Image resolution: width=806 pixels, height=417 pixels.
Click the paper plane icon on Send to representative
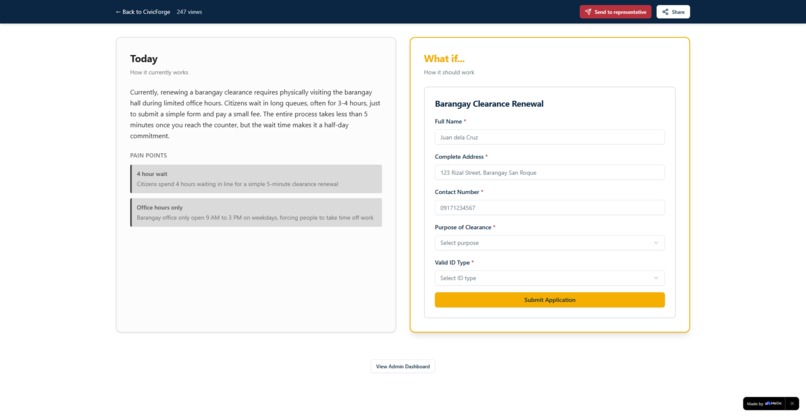pos(588,12)
